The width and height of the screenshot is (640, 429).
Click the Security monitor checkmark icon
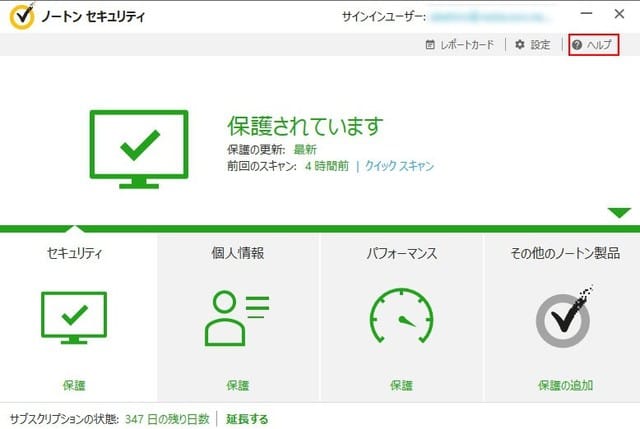73,318
